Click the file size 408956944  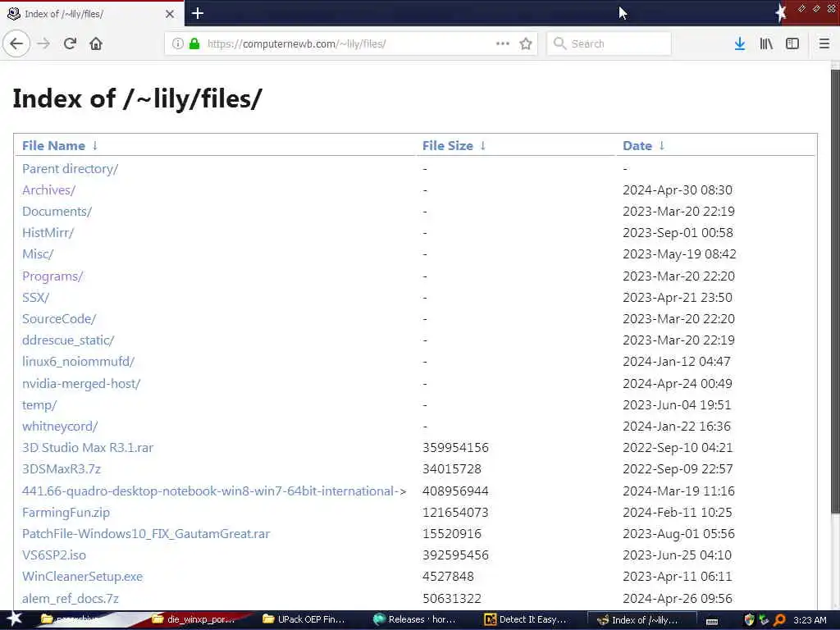click(x=455, y=491)
